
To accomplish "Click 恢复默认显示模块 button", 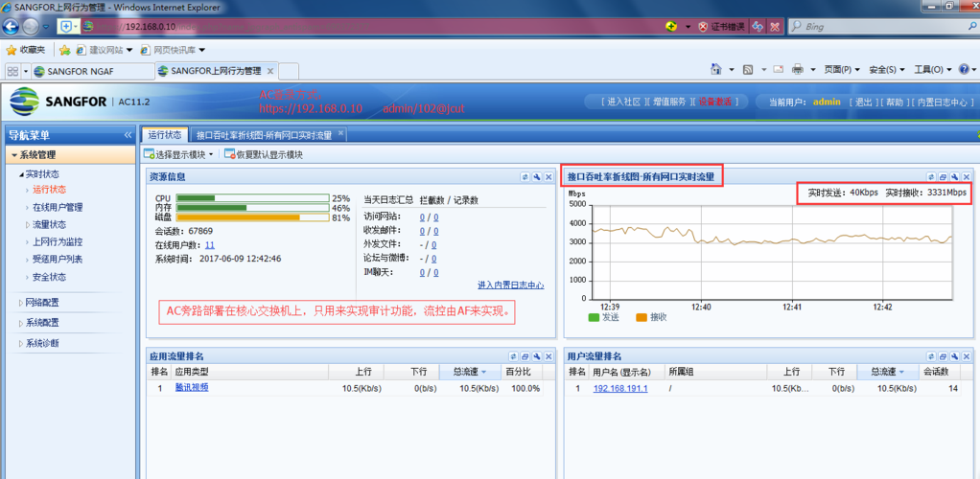I will (x=263, y=154).
